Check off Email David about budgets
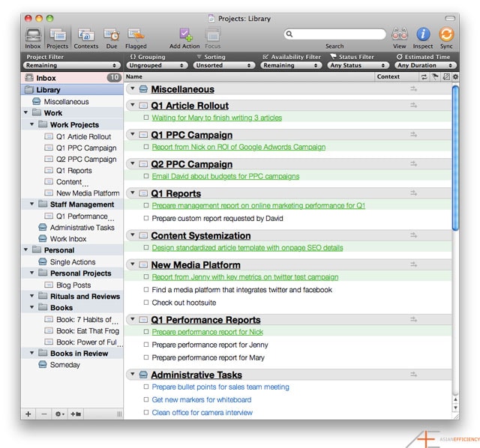Image resolution: width=480 pixels, height=448 pixels. (x=146, y=176)
